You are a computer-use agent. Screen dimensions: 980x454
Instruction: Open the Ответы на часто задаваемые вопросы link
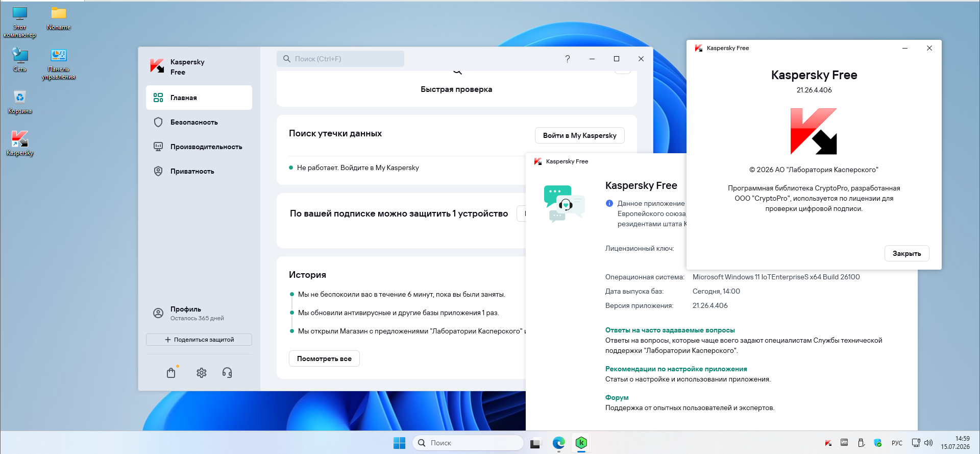(x=670, y=330)
